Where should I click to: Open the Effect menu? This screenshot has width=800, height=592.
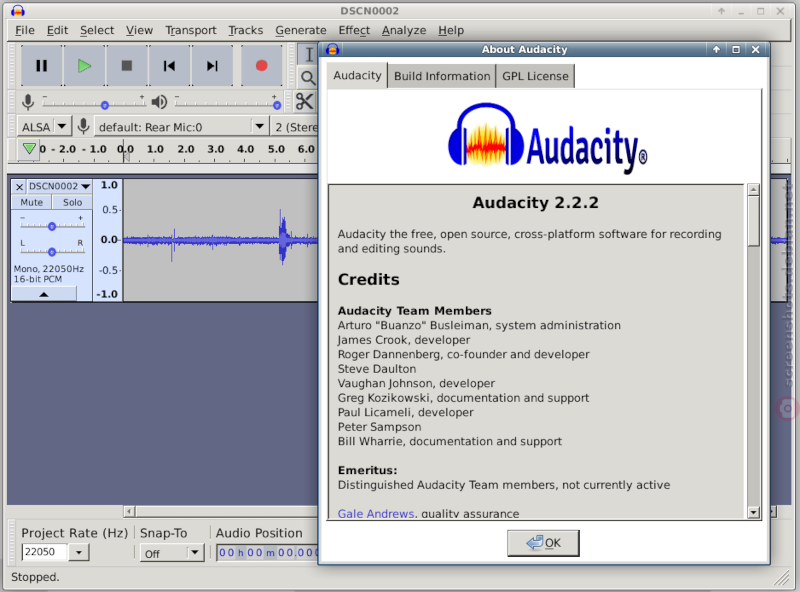tap(354, 31)
